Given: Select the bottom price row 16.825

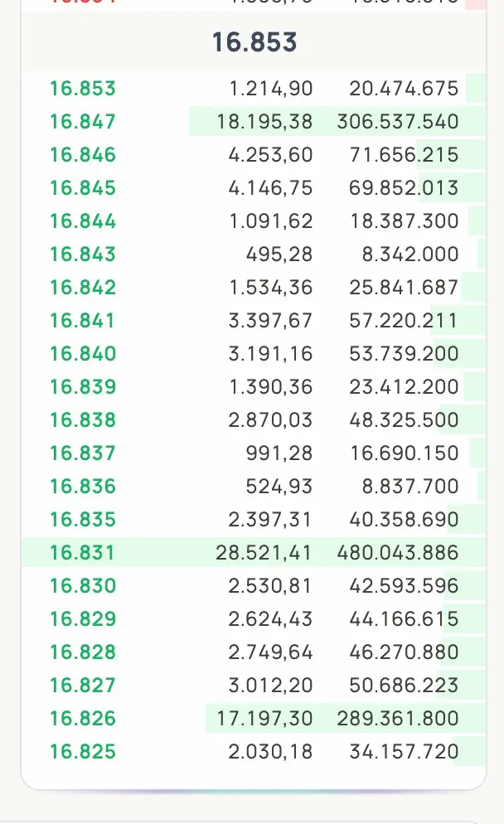Looking at the screenshot, I should click(x=82, y=751).
